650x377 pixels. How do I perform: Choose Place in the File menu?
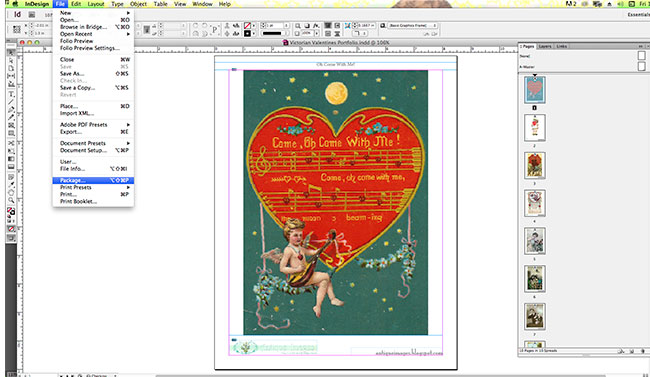(93, 106)
